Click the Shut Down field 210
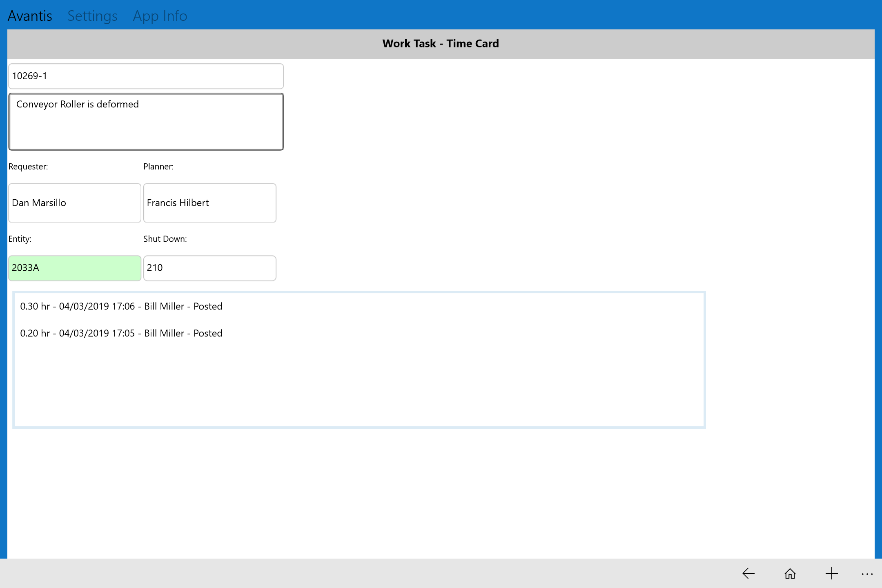The height and width of the screenshot is (588, 882). tap(209, 268)
